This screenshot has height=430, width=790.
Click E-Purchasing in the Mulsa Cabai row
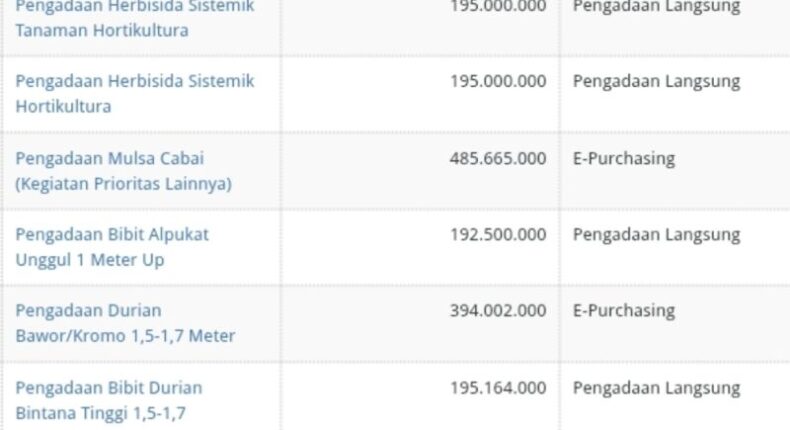click(624, 159)
